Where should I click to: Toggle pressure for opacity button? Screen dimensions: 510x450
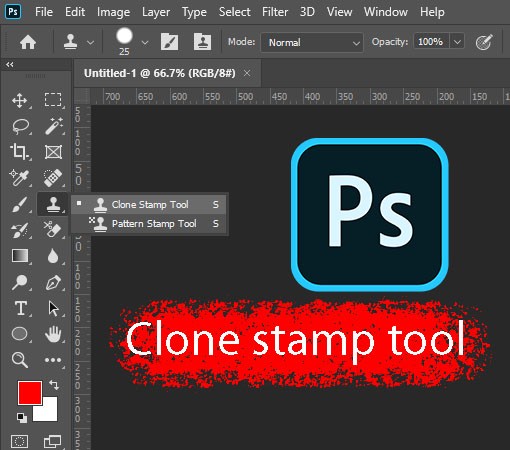(x=484, y=42)
